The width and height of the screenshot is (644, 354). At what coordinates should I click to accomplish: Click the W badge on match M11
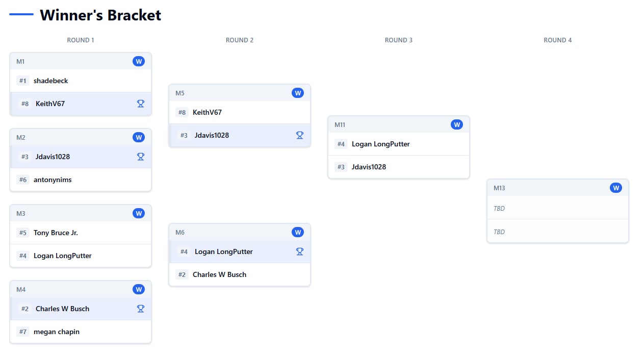click(457, 124)
